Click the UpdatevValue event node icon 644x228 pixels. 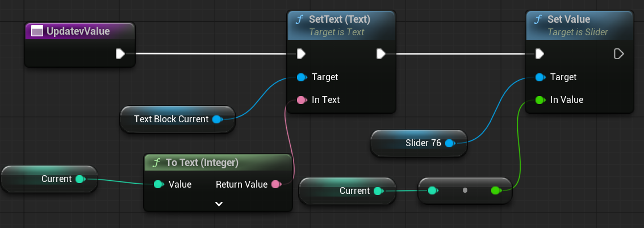coord(37,32)
